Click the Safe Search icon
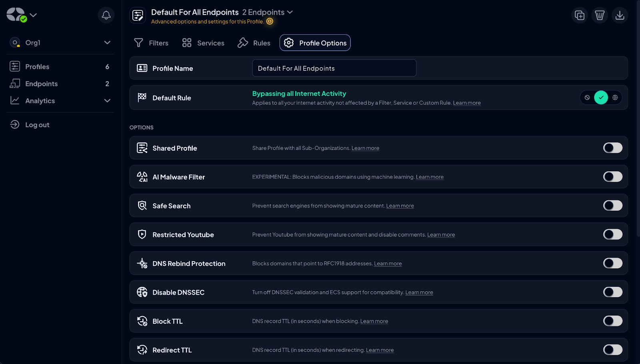The width and height of the screenshot is (640, 364). [x=142, y=206]
